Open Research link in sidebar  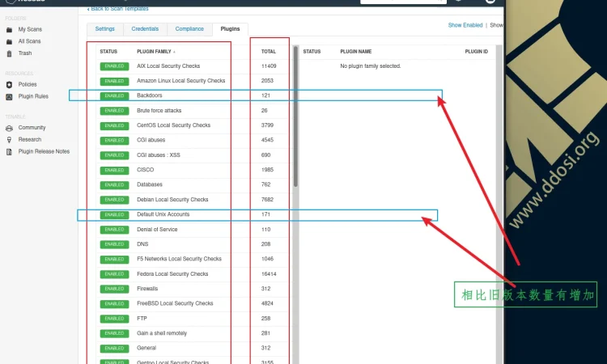pos(30,140)
